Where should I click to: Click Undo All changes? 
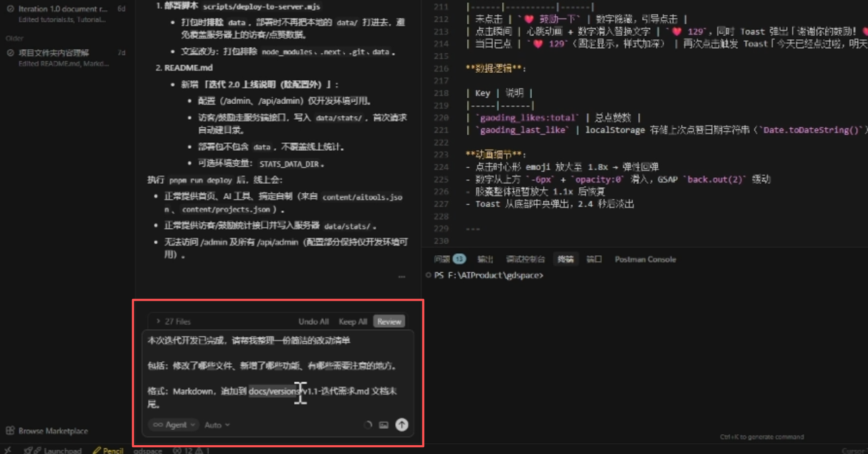coord(313,322)
